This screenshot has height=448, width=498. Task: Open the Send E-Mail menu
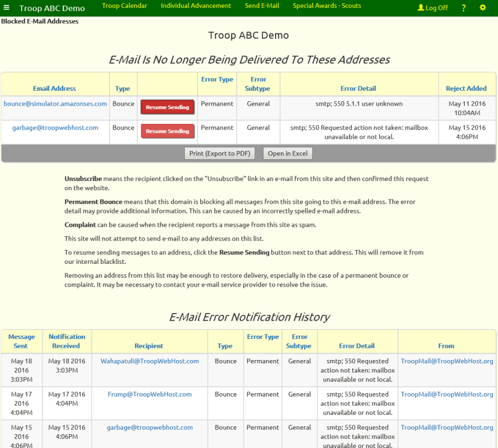(x=262, y=6)
